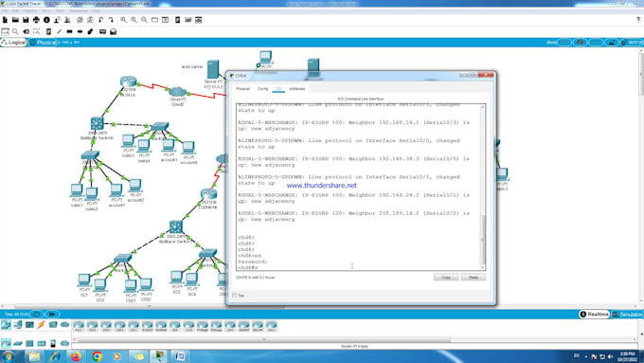Toggle the Top checkbox in CLI window
Viewport: 644px width, 363px height.
pos(235,295)
